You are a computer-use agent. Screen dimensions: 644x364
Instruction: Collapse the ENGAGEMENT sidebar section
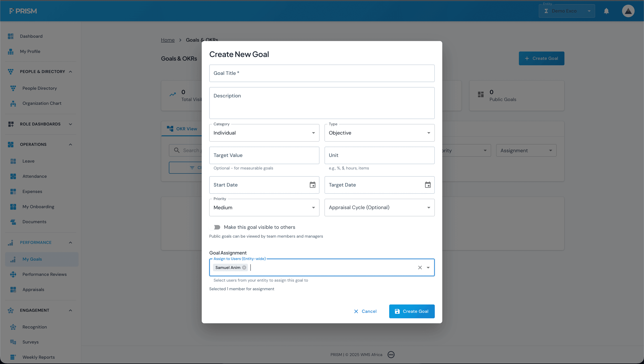click(70, 310)
